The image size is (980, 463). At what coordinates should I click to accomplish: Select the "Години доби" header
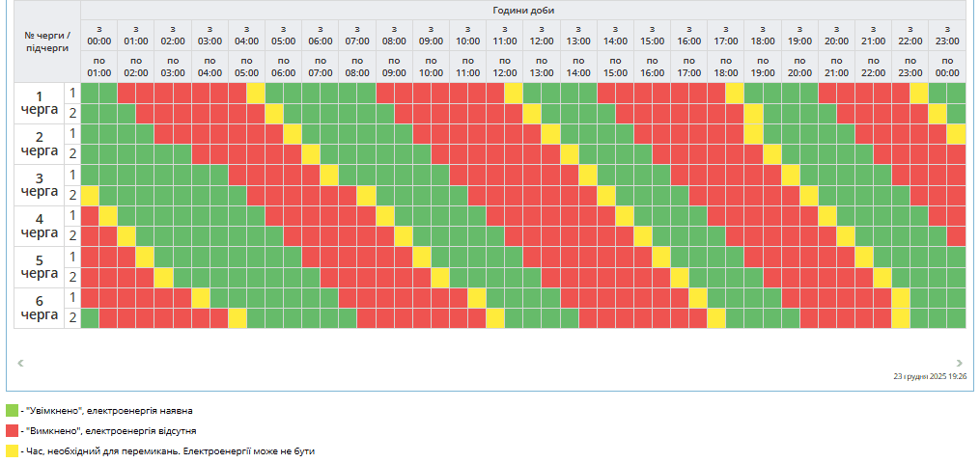[x=522, y=10]
